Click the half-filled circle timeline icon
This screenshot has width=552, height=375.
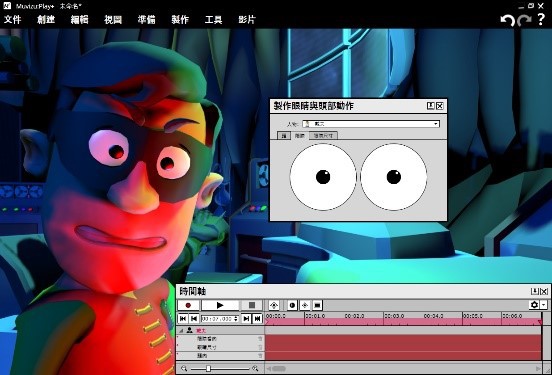coord(292,305)
